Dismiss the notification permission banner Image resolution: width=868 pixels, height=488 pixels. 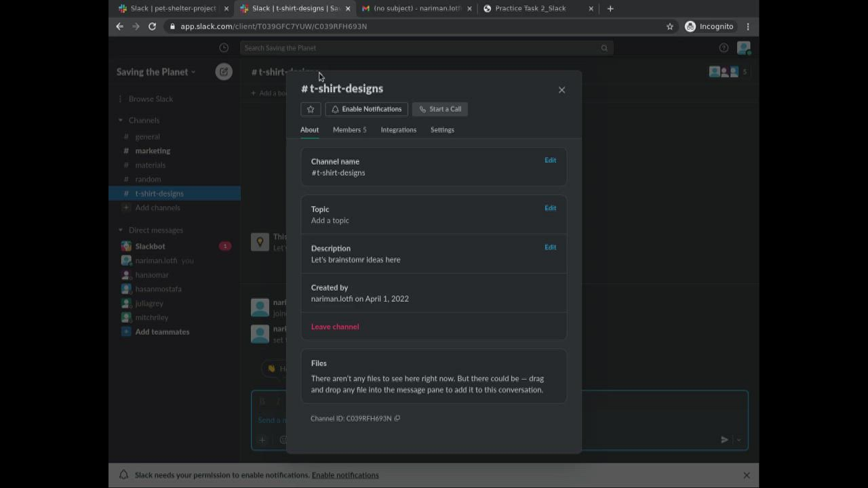[x=747, y=475]
